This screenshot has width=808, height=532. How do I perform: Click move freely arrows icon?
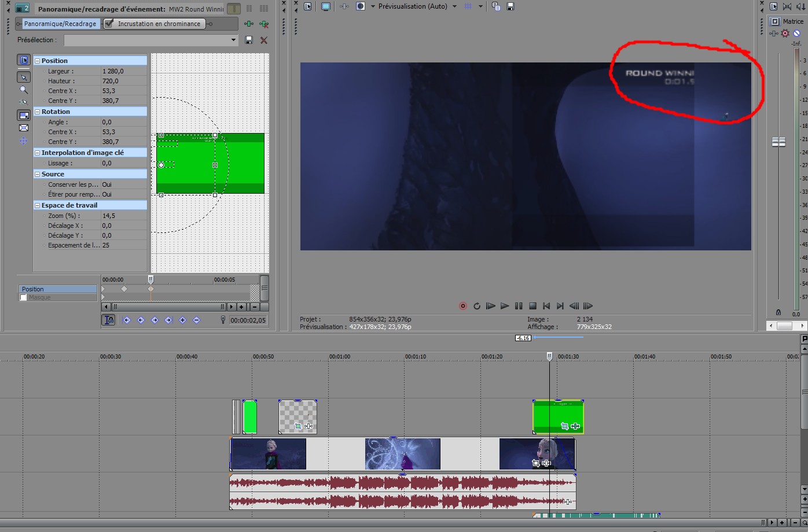[24, 141]
